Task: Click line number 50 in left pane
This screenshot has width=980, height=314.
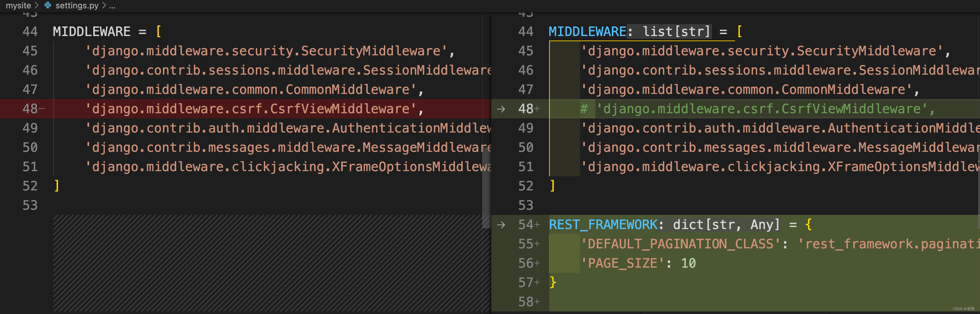Action: point(30,148)
